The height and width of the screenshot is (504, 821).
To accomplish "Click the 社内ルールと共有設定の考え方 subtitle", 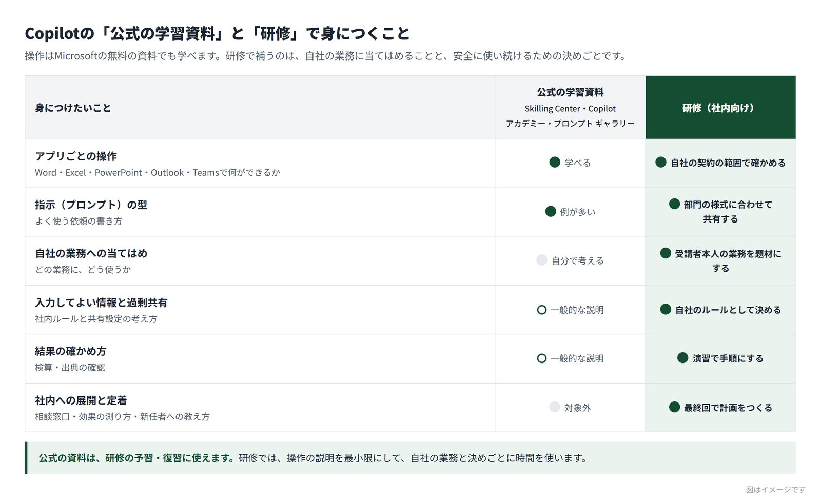I will (x=96, y=319).
